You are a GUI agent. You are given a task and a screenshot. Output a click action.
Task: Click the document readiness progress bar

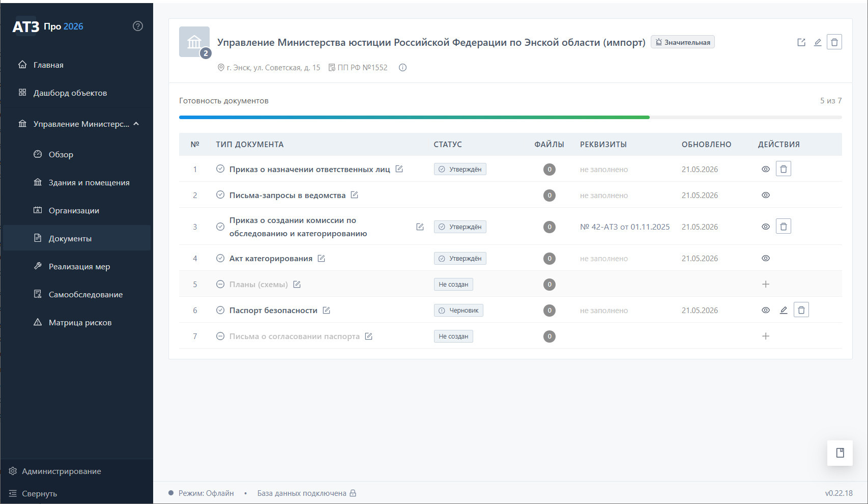coord(510,117)
